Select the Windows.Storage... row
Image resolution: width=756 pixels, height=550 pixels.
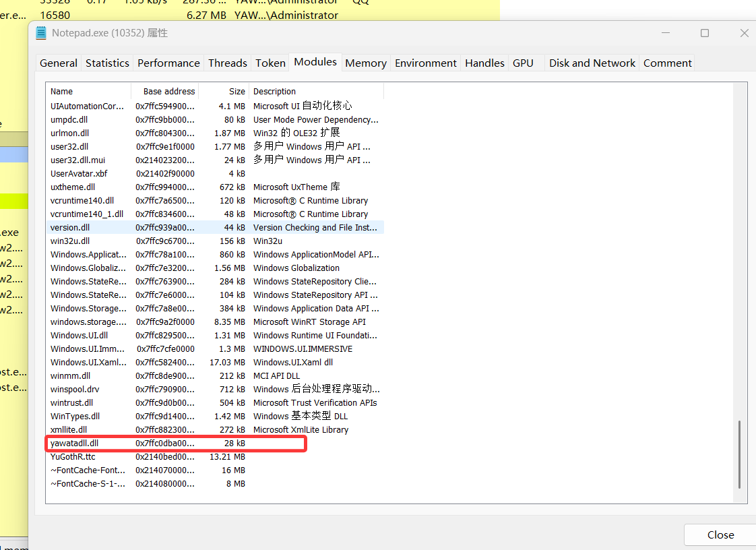tap(215, 309)
